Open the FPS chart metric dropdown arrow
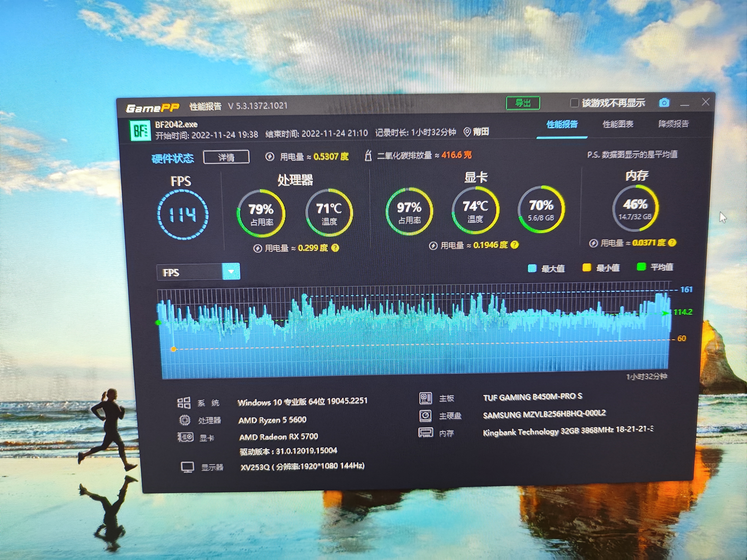This screenshot has width=747, height=560. click(x=231, y=271)
